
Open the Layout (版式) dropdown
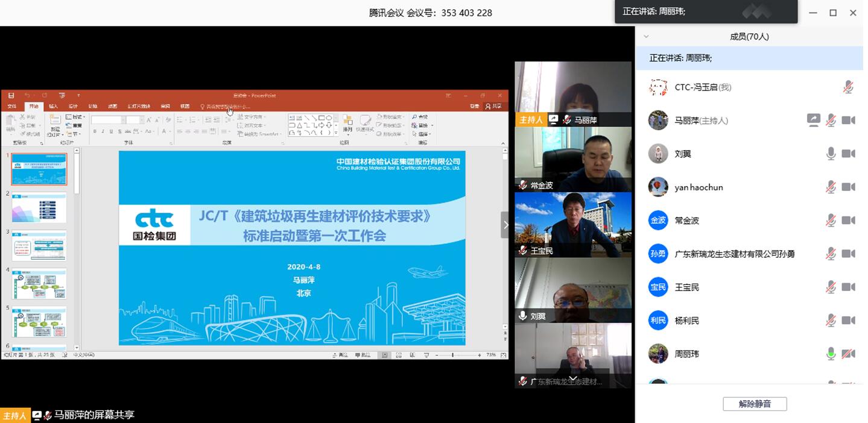[x=76, y=117]
